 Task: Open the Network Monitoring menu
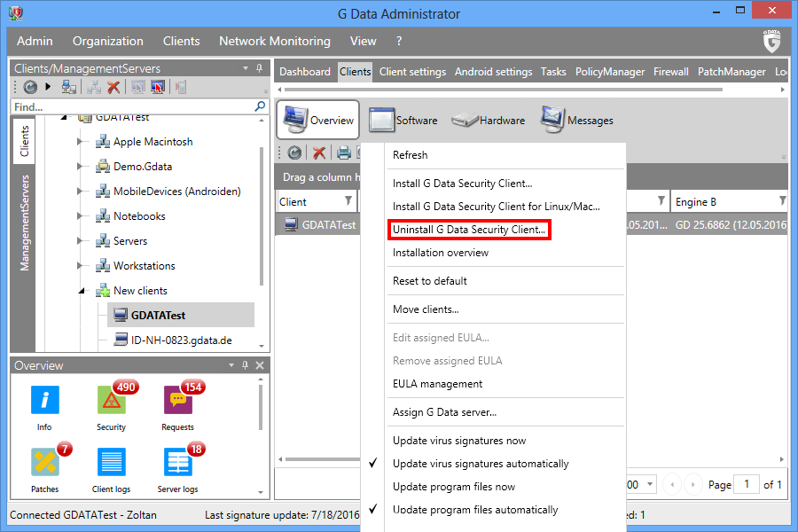275,42
